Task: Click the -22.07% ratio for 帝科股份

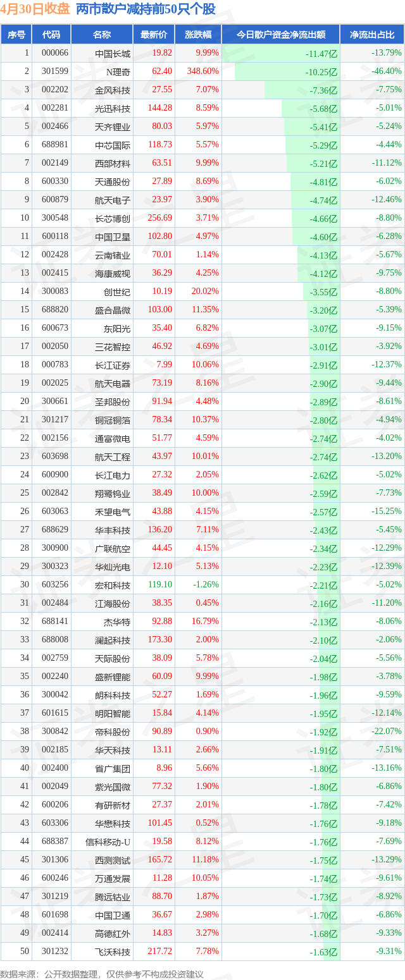Action: coord(386,732)
